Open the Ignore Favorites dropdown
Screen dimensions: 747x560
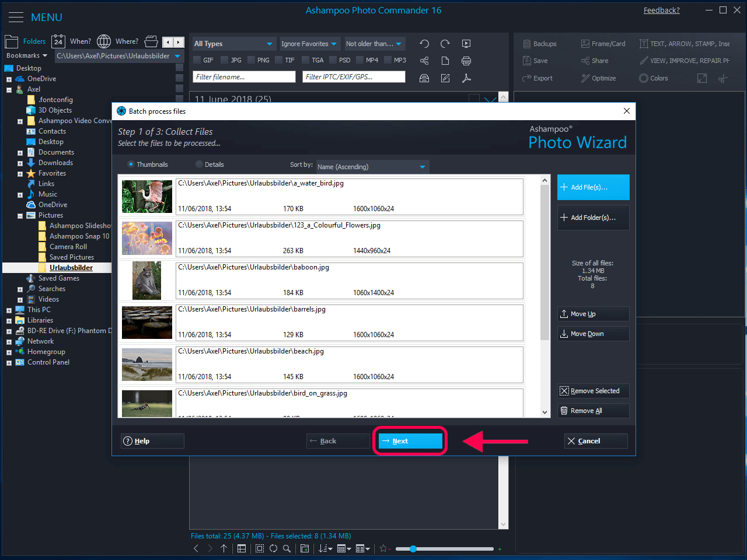click(x=309, y=44)
